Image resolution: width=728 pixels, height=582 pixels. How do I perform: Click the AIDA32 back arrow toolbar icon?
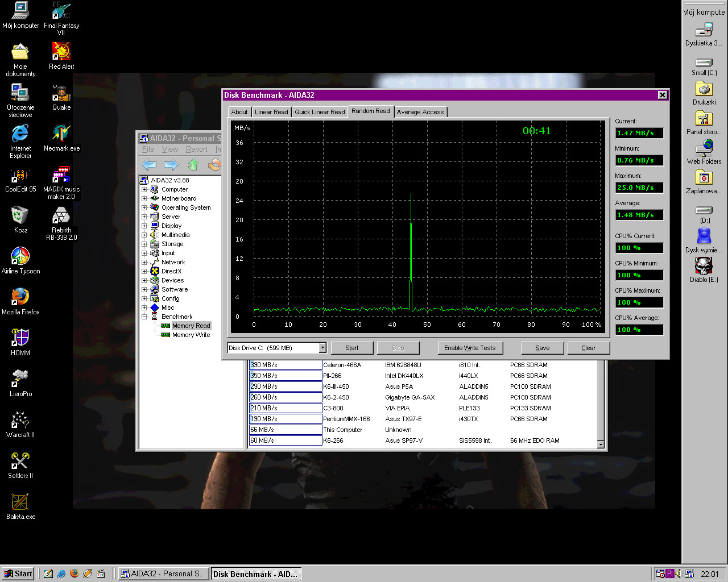coord(149,165)
